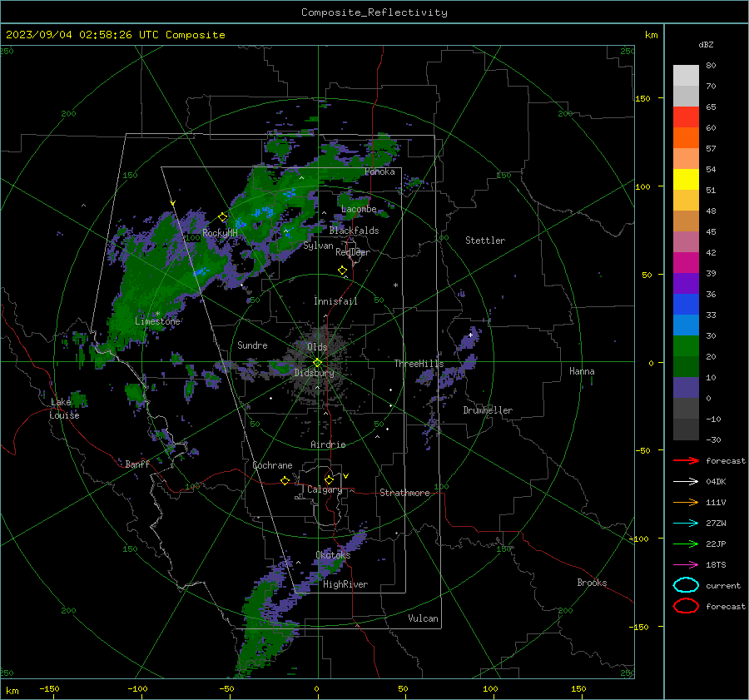The height and width of the screenshot is (700, 749).
Task: Click the Blackfalds city label
Action: 354,231
